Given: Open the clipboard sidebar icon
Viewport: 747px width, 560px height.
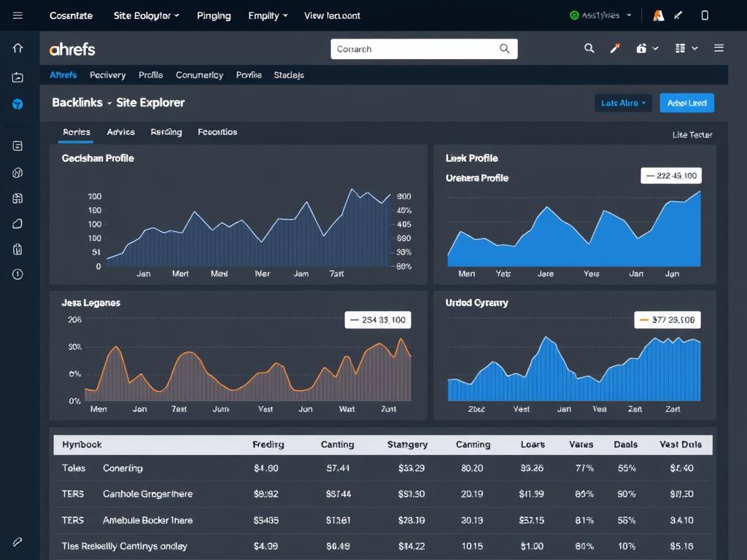Looking at the screenshot, I should click(x=18, y=249).
